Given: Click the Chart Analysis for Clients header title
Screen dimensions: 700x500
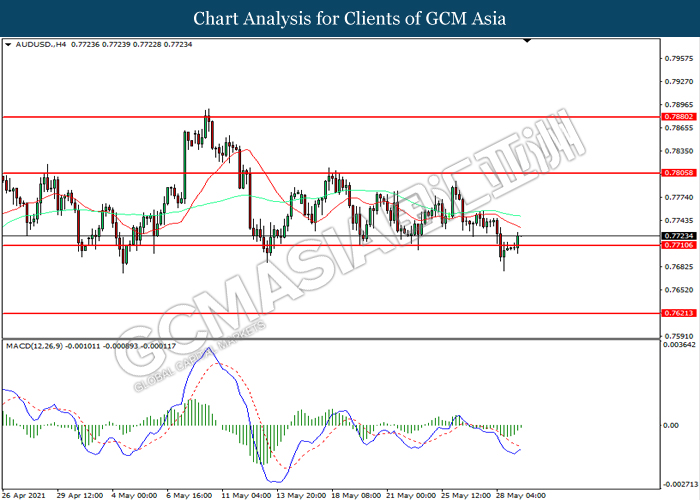Looking at the screenshot, I should click(x=350, y=18).
